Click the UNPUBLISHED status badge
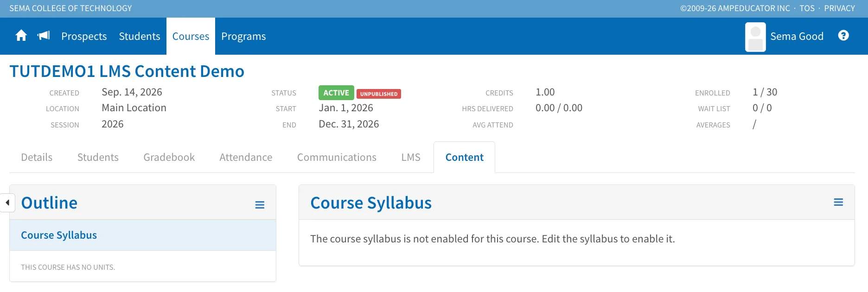 click(379, 94)
